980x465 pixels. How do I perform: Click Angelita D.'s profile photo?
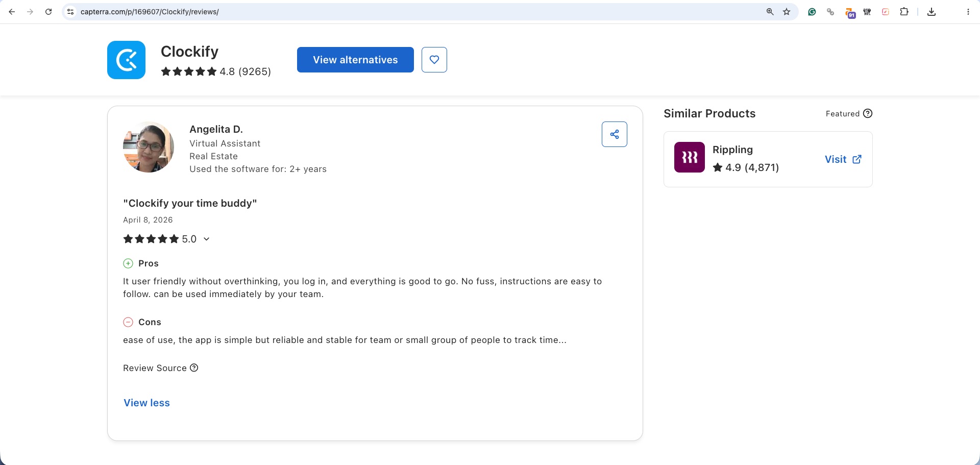tap(149, 147)
